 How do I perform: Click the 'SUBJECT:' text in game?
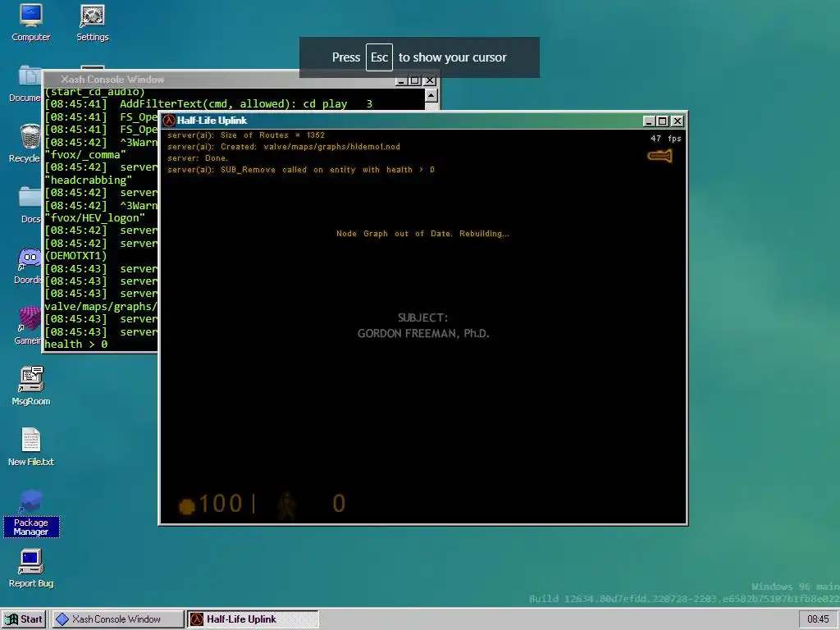point(422,317)
